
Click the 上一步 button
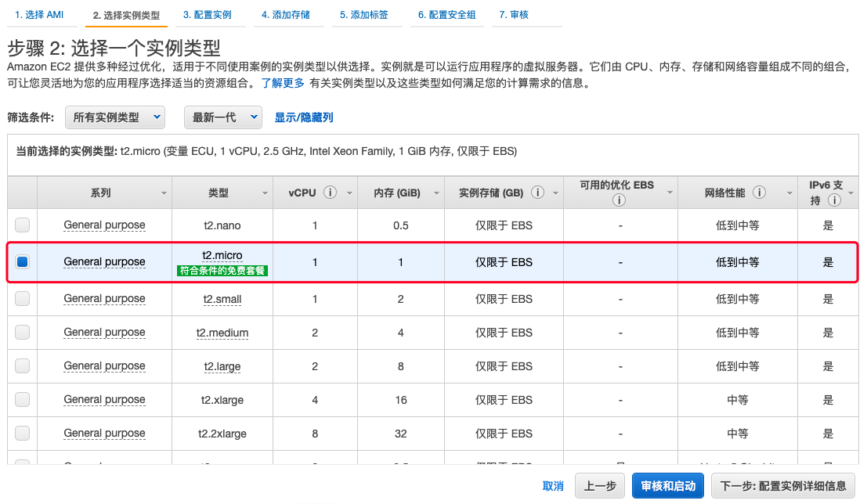coord(600,486)
